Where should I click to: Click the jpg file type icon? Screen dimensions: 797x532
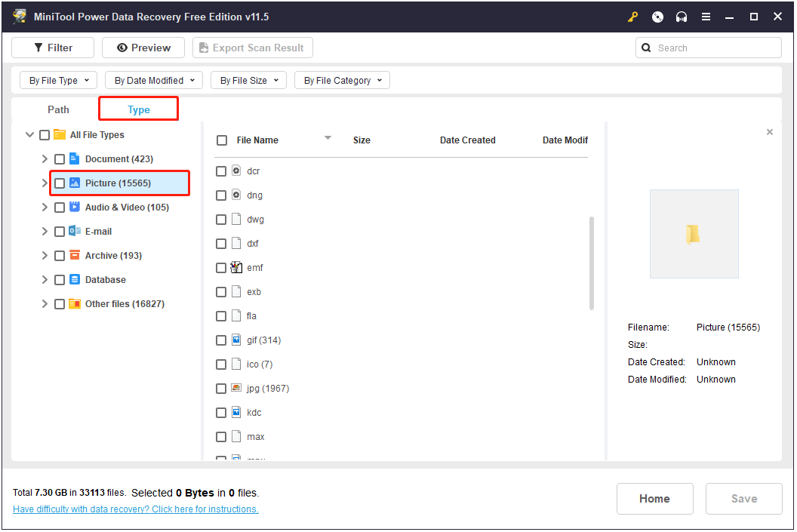click(236, 388)
